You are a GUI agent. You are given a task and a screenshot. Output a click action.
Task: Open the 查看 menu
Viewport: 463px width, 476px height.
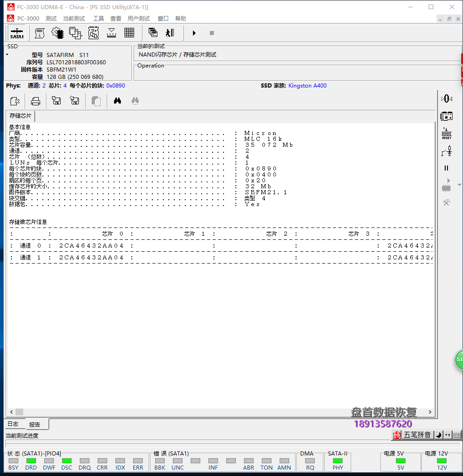click(x=116, y=19)
